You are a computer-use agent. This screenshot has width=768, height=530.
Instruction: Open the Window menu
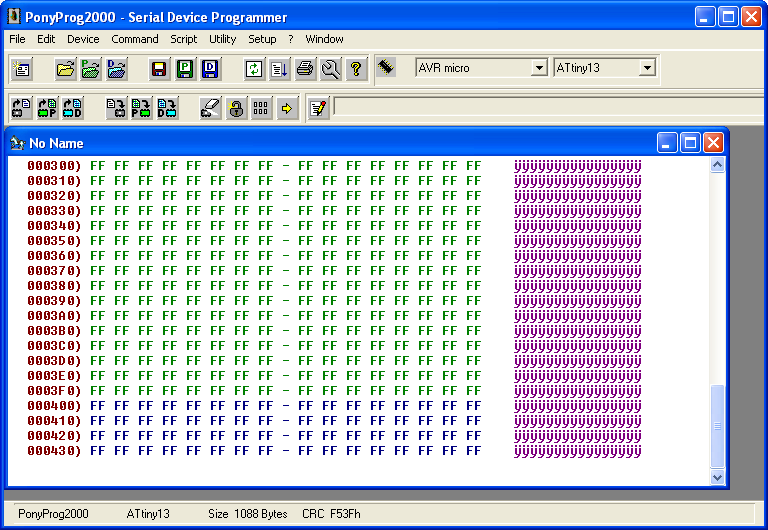tap(324, 39)
